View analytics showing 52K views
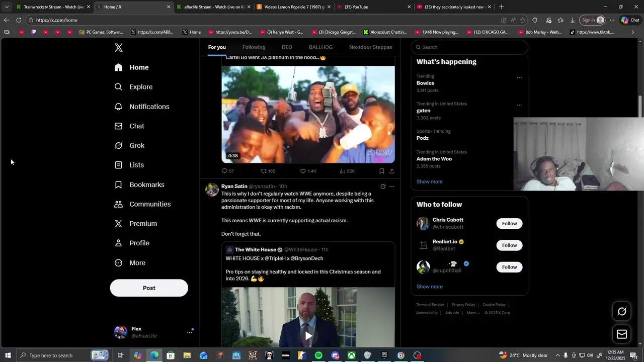Screen dimensions: 644x362 click(347, 171)
